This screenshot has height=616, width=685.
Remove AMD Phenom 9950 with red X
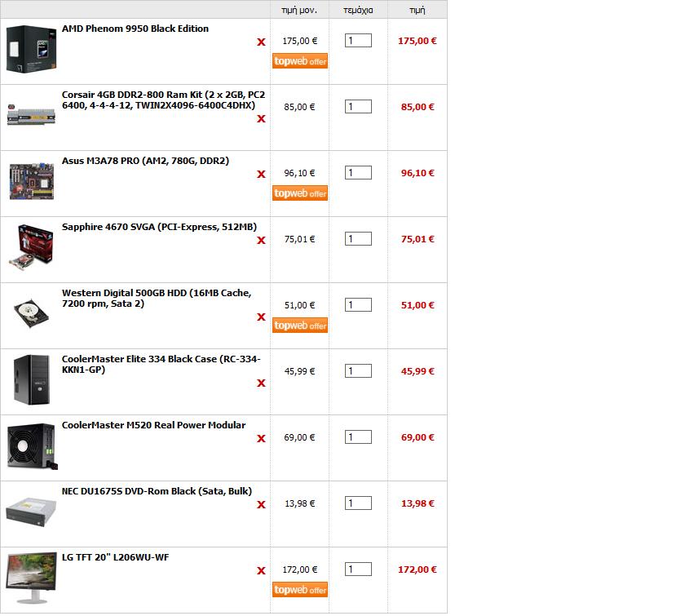[261, 42]
